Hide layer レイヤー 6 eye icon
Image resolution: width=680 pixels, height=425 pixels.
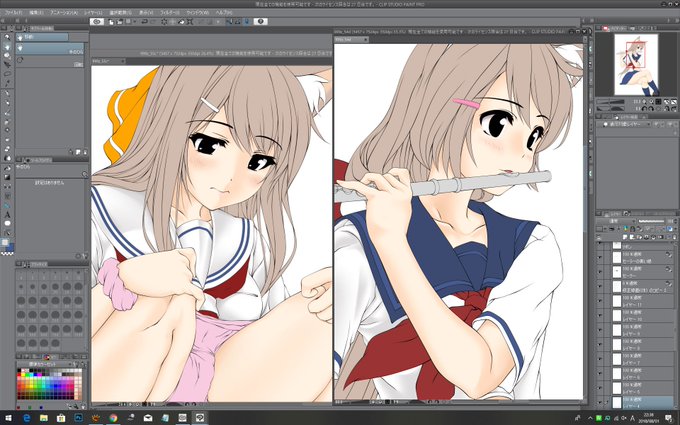point(600,374)
